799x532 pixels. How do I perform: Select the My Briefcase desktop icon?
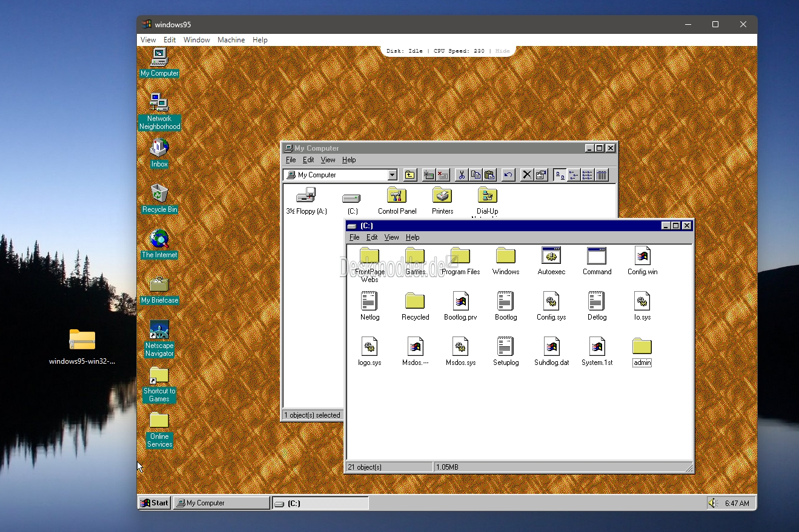[x=159, y=289]
